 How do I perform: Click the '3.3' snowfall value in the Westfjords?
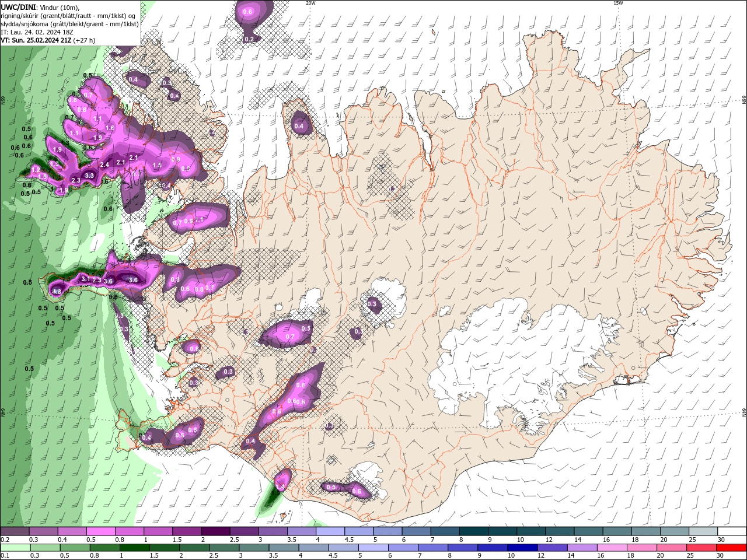[89, 175]
